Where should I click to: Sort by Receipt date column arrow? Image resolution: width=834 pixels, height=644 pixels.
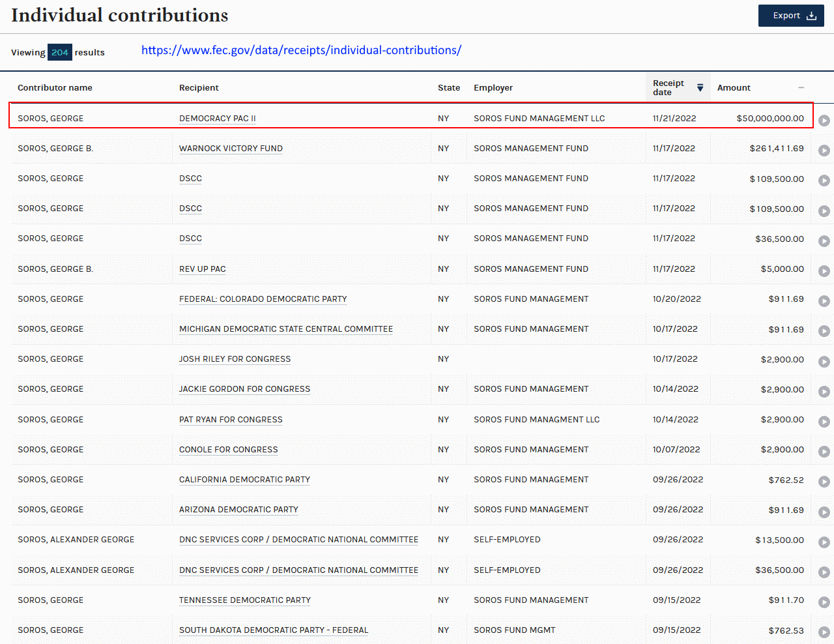point(700,87)
